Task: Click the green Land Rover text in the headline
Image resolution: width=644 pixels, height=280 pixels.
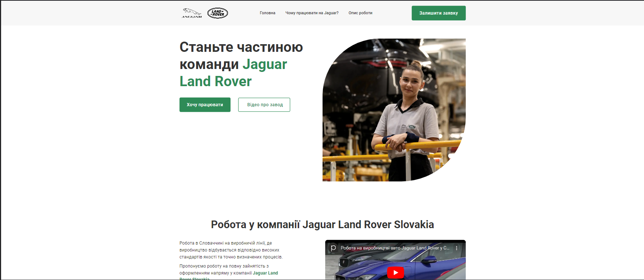Action: pyautogui.click(x=216, y=81)
